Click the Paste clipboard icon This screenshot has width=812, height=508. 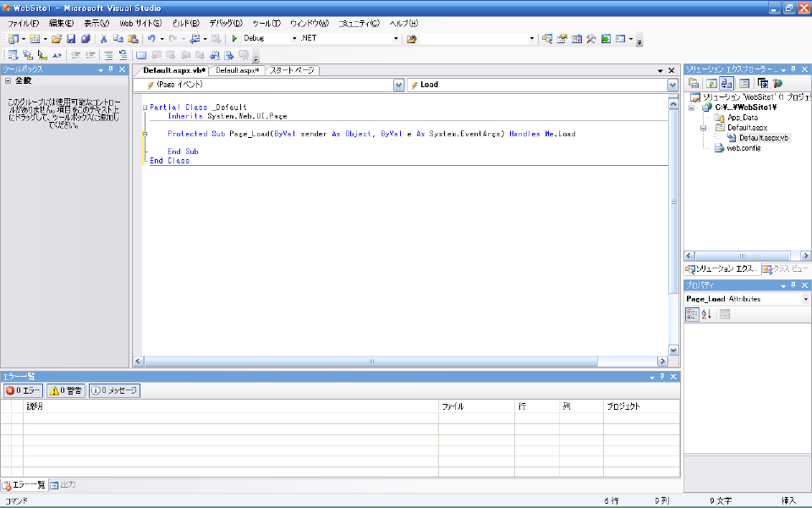coord(133,39)
